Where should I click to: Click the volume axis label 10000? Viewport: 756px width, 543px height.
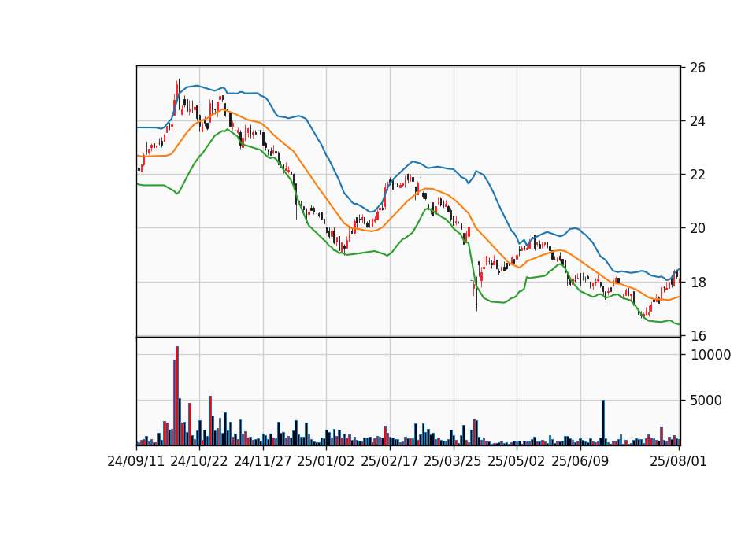point(711,355)
